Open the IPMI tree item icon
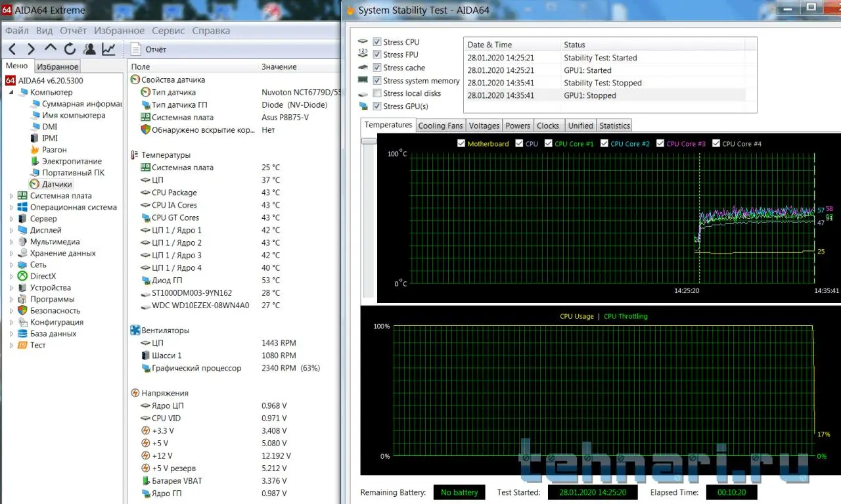841x504 pixels. pyautogui.click(x=35, y=138)
